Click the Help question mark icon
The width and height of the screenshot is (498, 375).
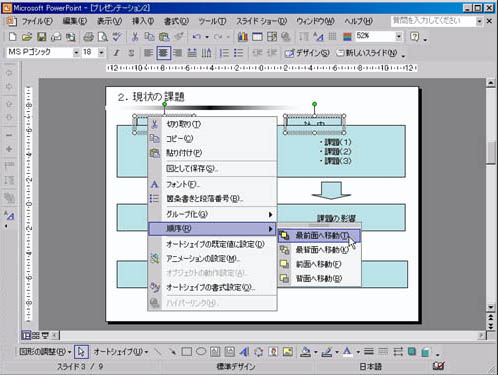[414, 36]
